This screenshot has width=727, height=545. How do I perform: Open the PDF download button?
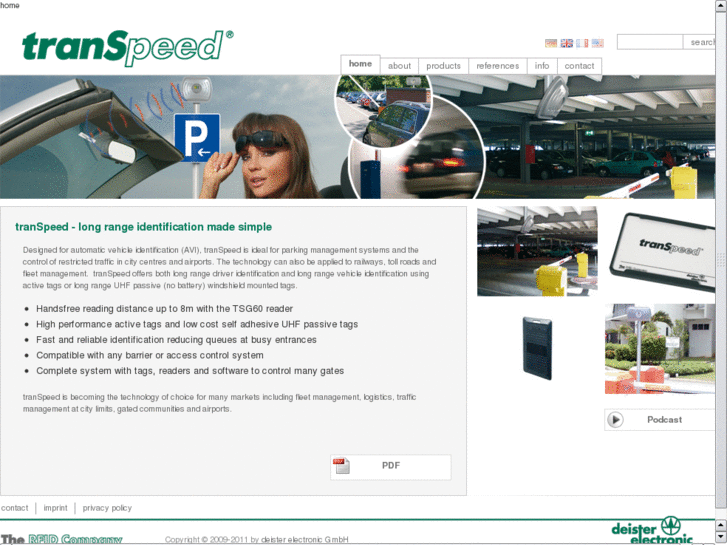click(390, 467)
